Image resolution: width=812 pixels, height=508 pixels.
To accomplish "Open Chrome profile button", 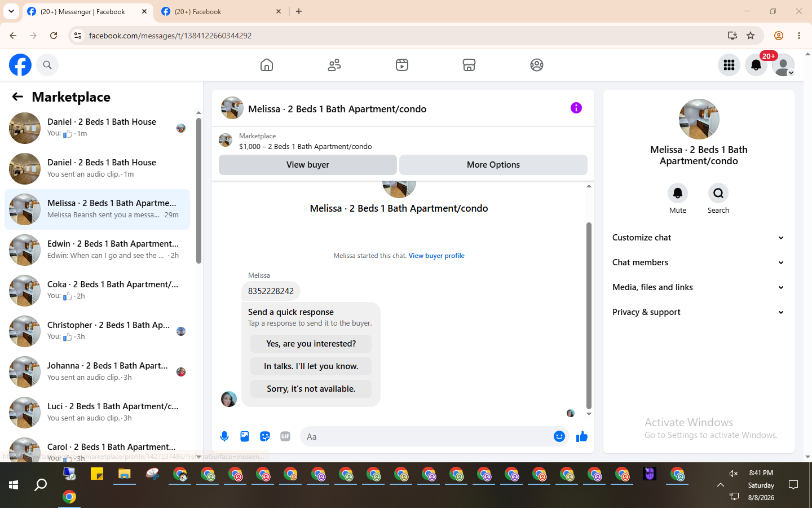I will tap(779, 36).
